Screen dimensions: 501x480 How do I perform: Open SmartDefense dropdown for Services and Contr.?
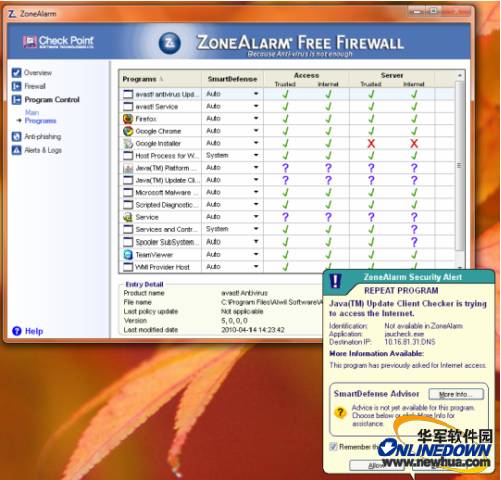tap(256, 229)
